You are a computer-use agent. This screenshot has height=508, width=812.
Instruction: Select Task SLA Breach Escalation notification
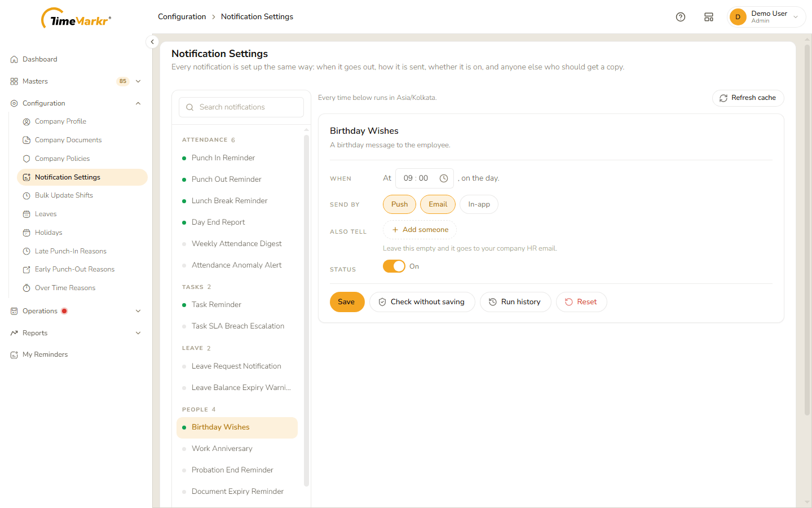pos(237,326)
